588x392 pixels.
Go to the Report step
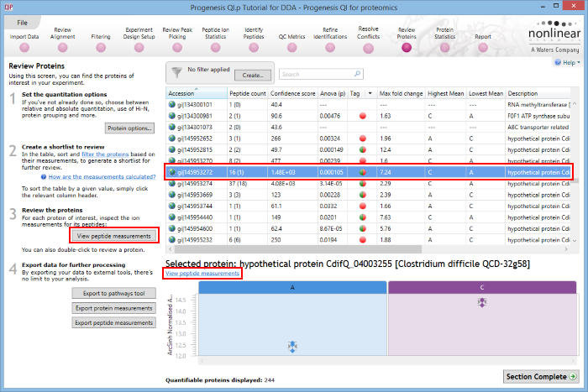click(483, 48)
